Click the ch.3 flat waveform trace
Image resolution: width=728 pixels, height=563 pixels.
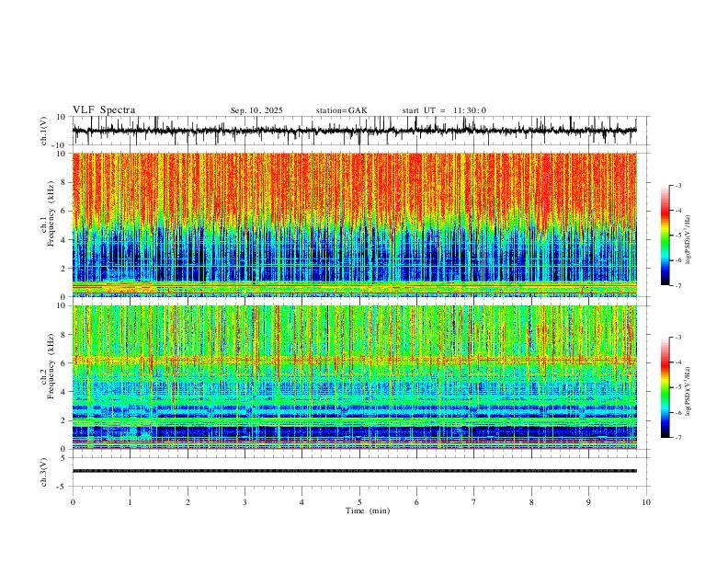coord(354,471)
